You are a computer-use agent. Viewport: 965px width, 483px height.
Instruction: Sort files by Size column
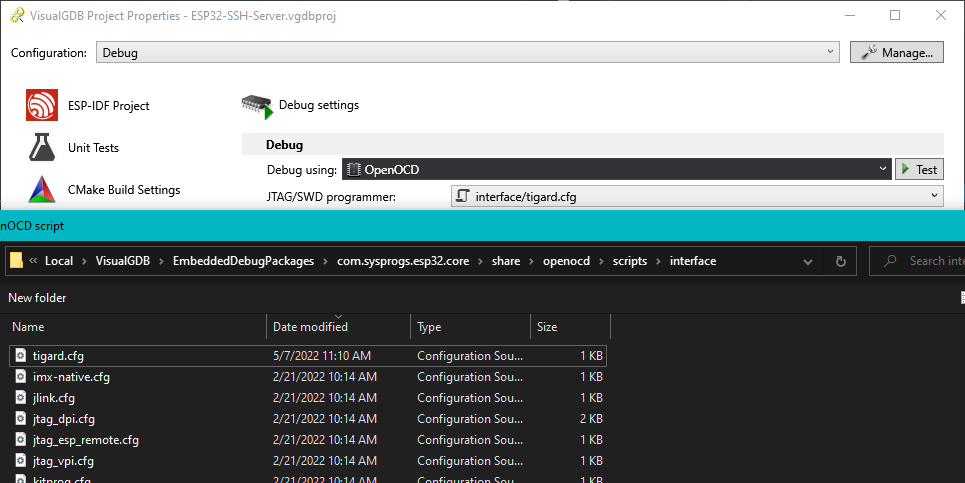pos(570,327)
